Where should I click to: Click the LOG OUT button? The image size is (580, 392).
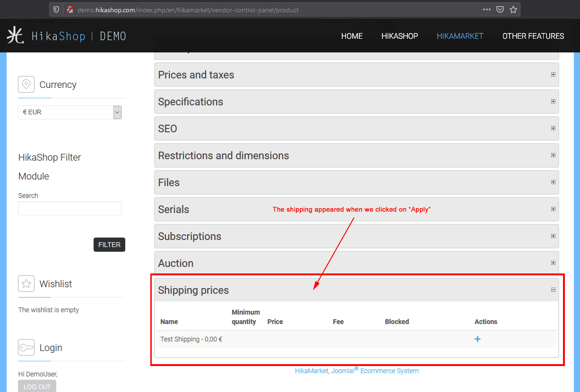[37, 386]
